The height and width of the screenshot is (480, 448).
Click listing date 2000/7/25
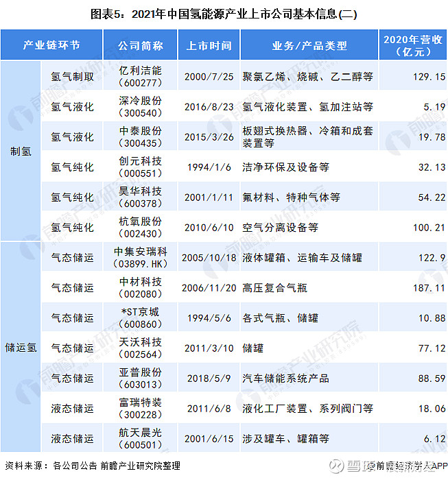click(x=209, y=77)
